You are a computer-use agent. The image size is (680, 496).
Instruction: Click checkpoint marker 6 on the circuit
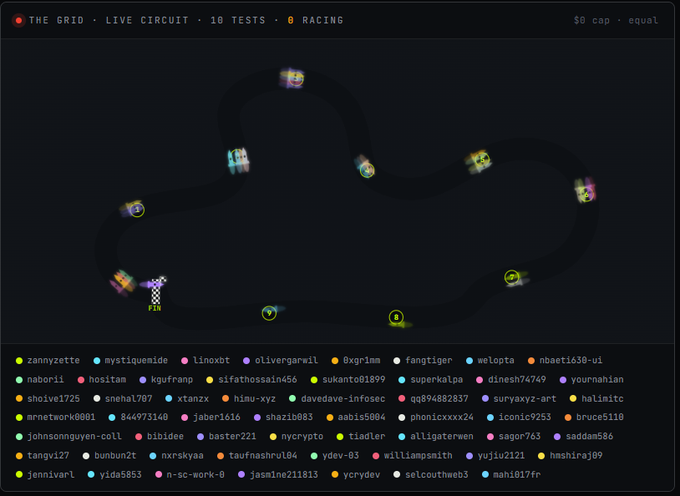[x=586, y=194]
